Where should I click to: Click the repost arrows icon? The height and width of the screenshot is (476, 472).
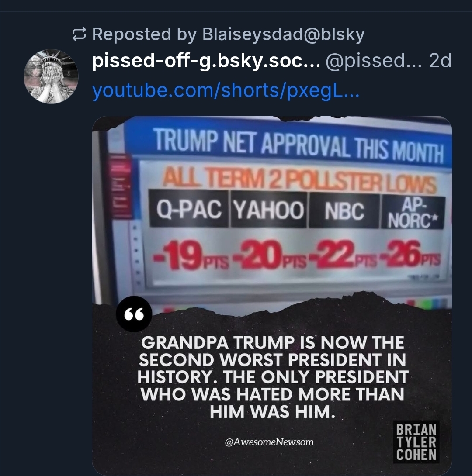click(79, 34)
